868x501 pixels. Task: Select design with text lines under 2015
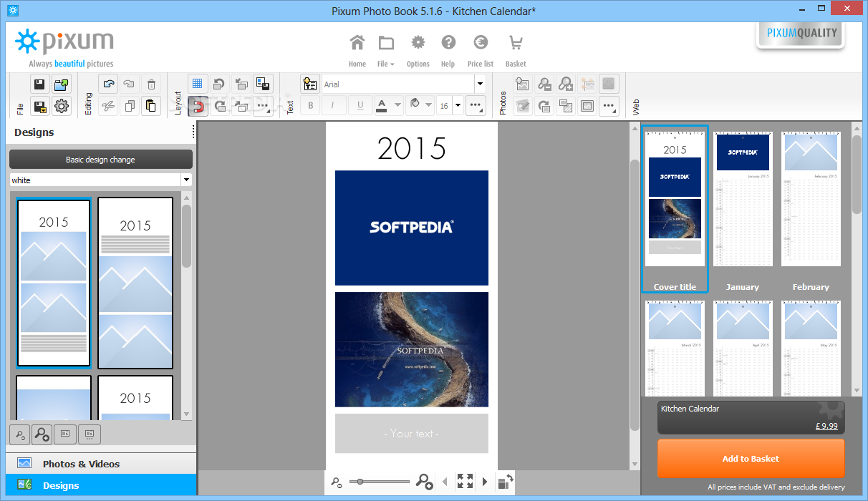[x=135, y=283]
